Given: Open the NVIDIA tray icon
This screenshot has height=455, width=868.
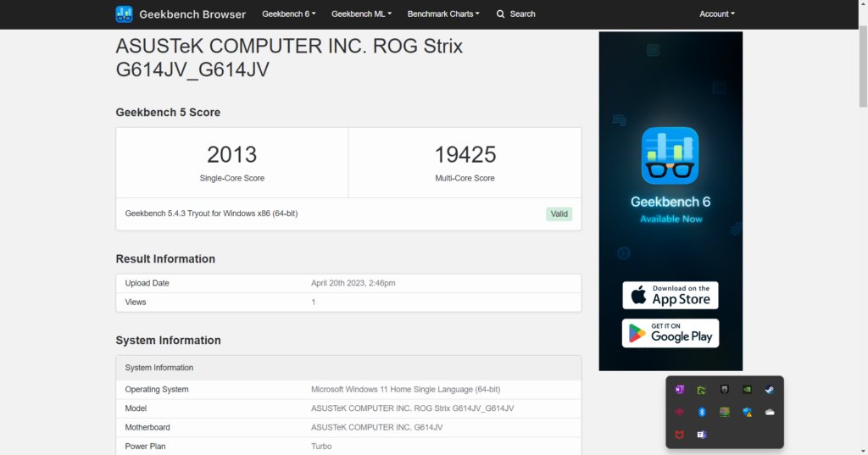Looking at the screenshot, I should [747, 390].
